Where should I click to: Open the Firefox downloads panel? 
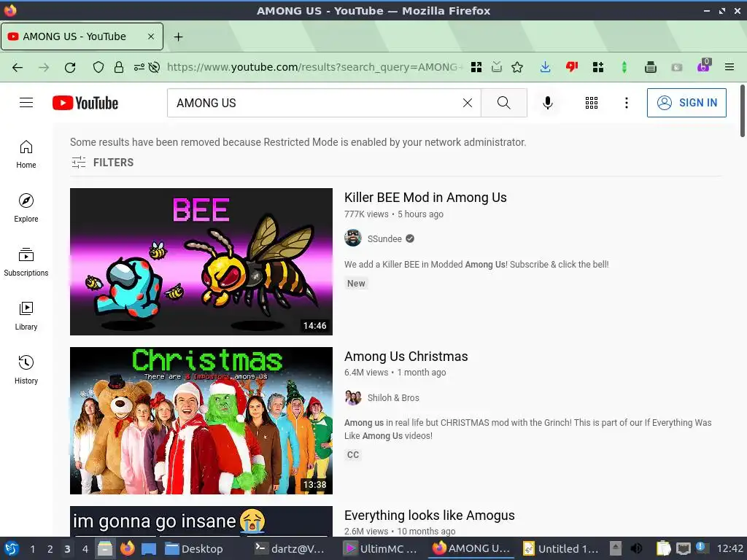[546, 67]
